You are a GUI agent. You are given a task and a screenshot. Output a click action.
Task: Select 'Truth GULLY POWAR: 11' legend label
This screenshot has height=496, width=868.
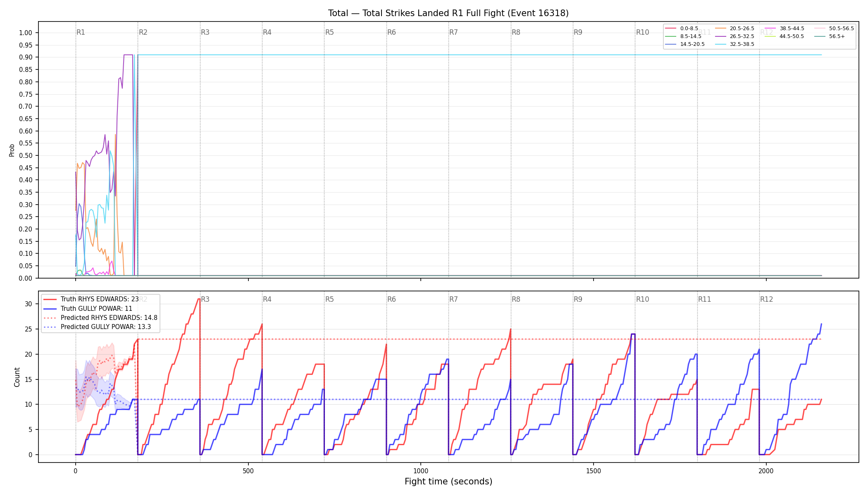tap(97, 309)
